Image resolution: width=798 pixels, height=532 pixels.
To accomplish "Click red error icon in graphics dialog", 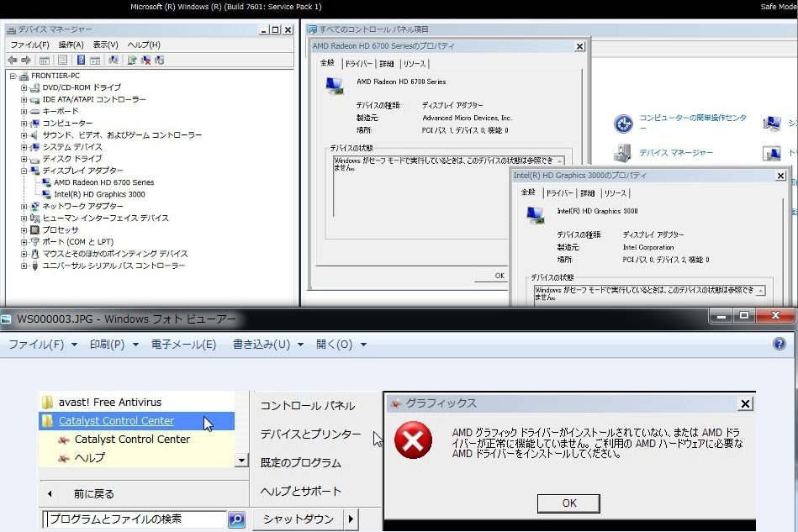I will click(x=413, y=440).
